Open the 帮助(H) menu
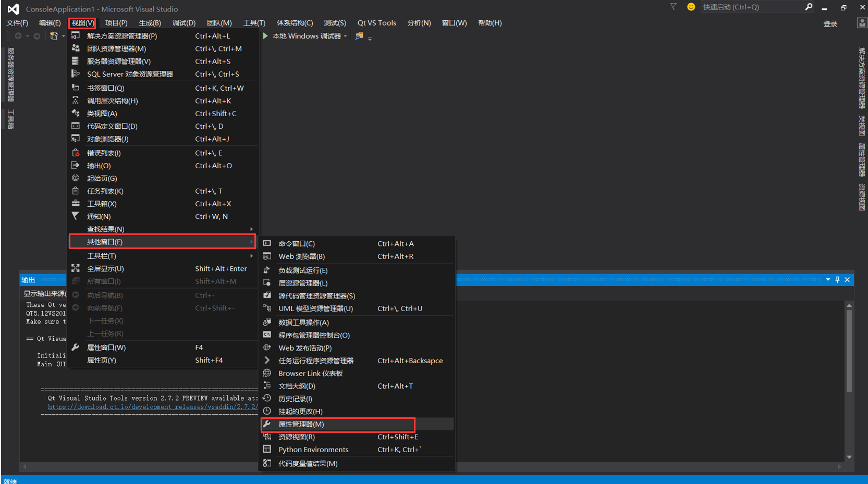Image resolution: width=868 pixels, height=484 pixels. pyautogui.click(x=490, y=23)
